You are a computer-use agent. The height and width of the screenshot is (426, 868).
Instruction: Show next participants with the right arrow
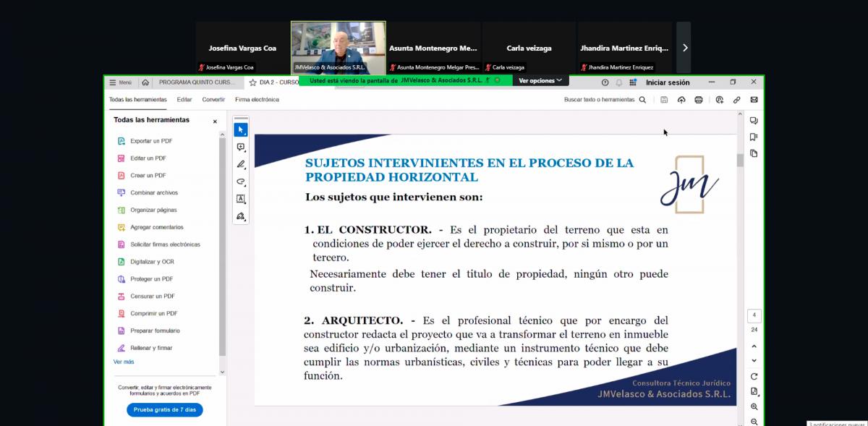(684, 48)
